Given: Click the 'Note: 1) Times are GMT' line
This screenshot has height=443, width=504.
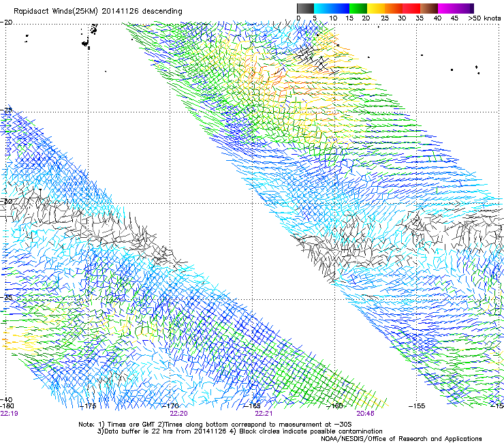Looking at the screenshot, I should (215, 425).
